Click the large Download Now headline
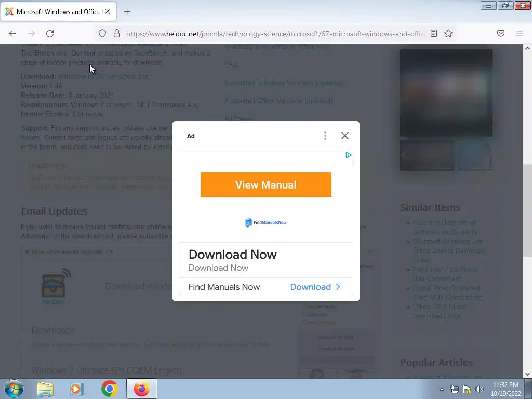Image resolution: width=532 pixels, height=399 pixels. tap(233, 255)
